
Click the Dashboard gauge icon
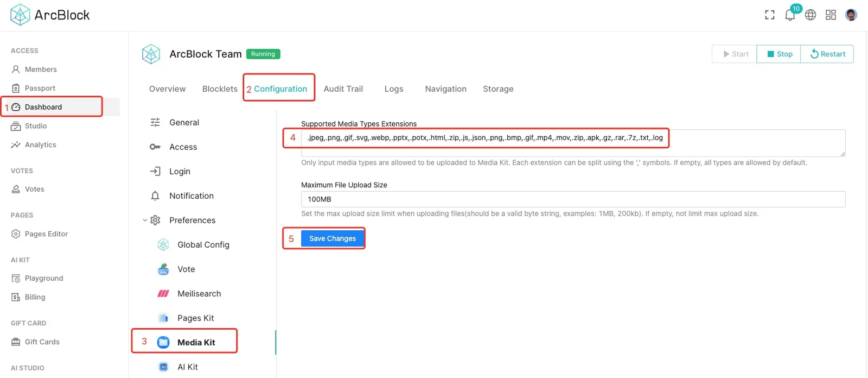click(x=16, y=107)
